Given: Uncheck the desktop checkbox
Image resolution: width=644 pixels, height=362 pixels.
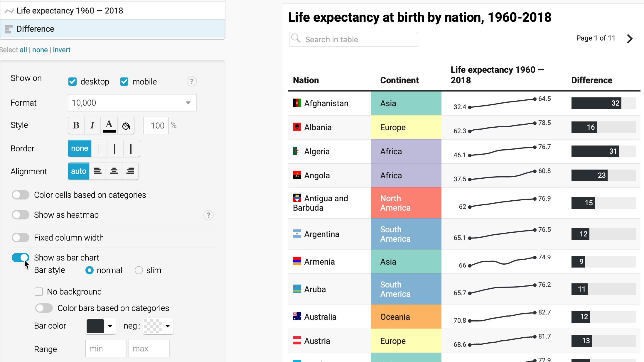Looking at the screenshot, I should (x=73, y=82).
